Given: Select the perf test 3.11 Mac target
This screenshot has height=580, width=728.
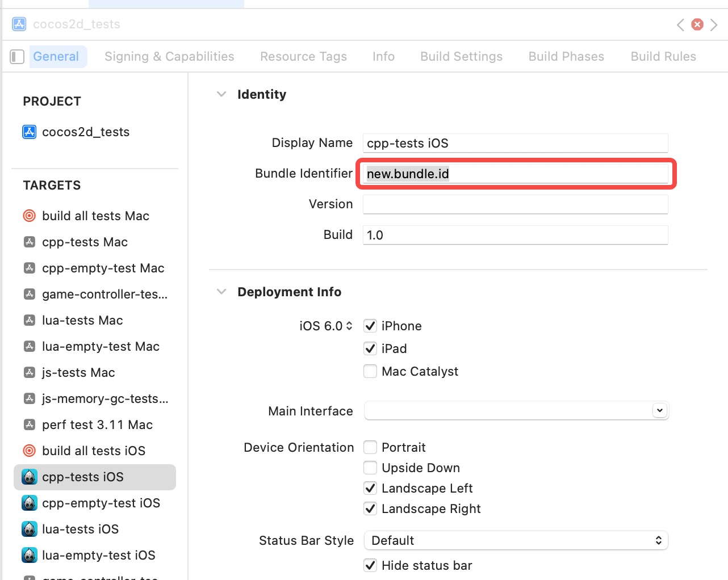Looking at the screenshot, I should click(x=95, y=425).
